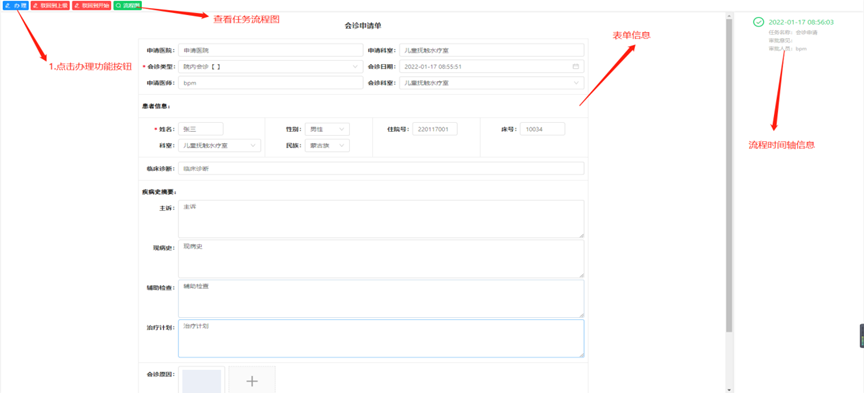Click the dark side tab at right edge

[x=861, y=336]
